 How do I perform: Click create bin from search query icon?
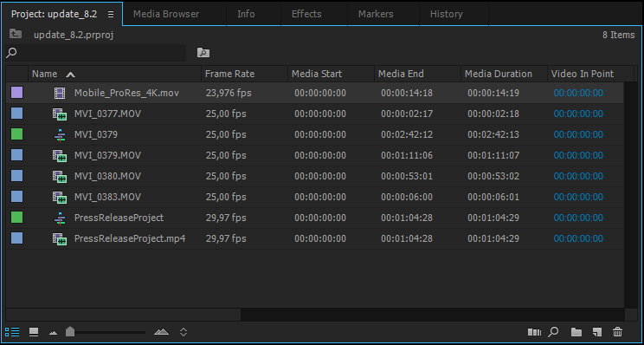click(x=203, y=53)
